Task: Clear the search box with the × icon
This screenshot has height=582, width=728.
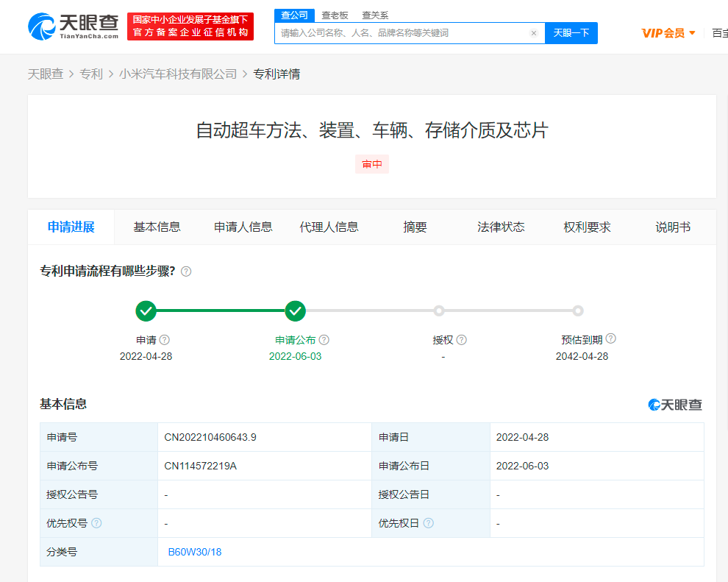Action: [x=534, y=33]
